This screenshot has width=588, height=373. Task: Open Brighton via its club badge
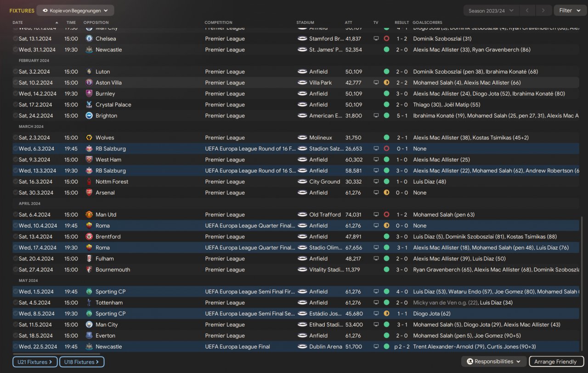[x=89, y=116]
